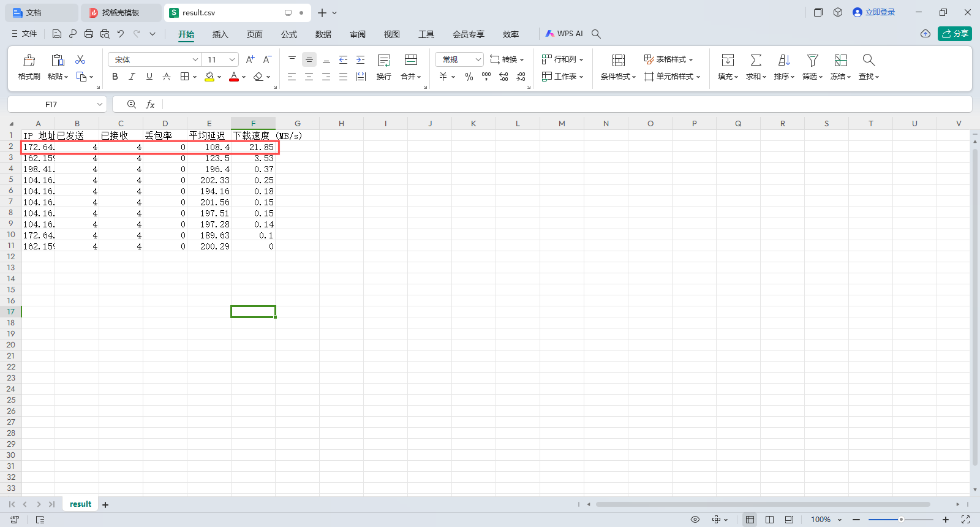Expand the fill color dropdown arrow
Viewport: 980px width, 527px height.
tap(219, 77)
